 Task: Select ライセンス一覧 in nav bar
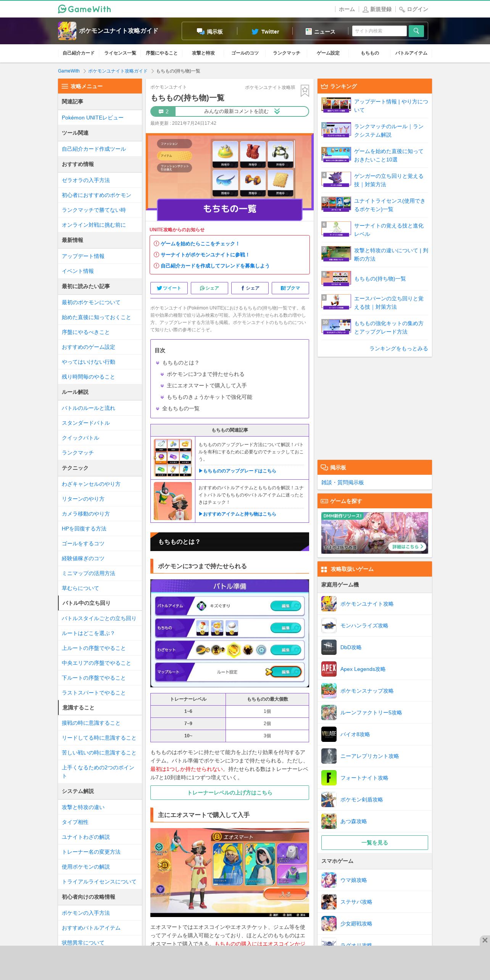click(x=120, y=53)
